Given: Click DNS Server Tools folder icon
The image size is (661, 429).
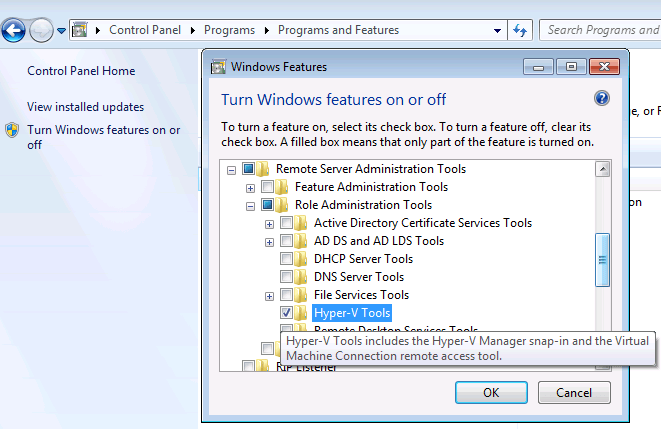Looking at the screenshot, I should coord(301,277).
